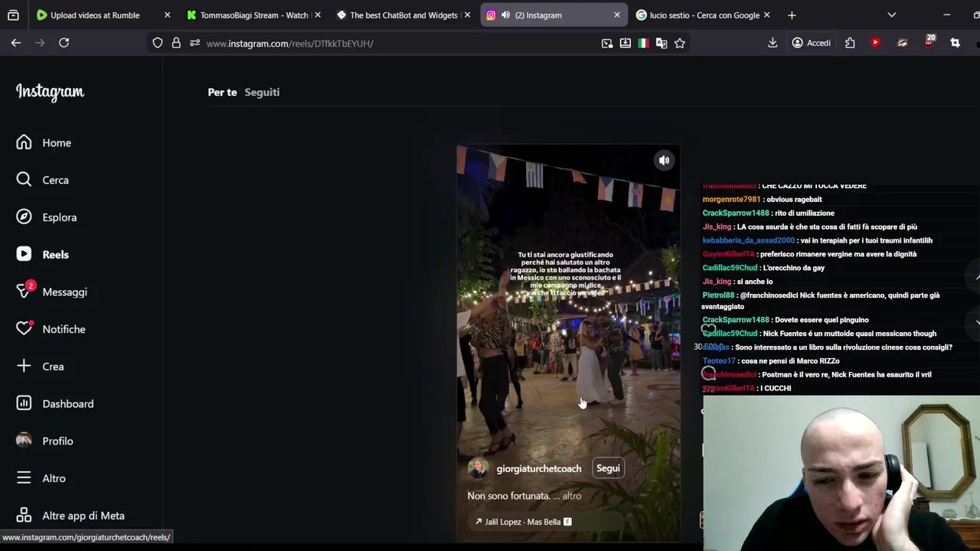The image size is (980, 551).
Task: Expand the caption with altro
Action: click(x=571, y=496)
